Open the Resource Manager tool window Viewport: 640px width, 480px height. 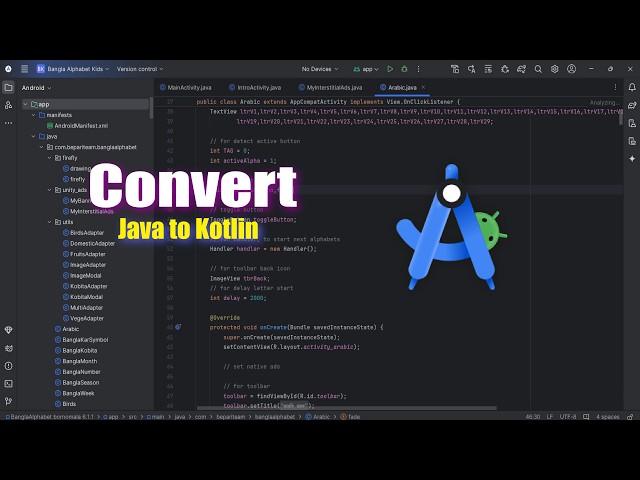8,105
